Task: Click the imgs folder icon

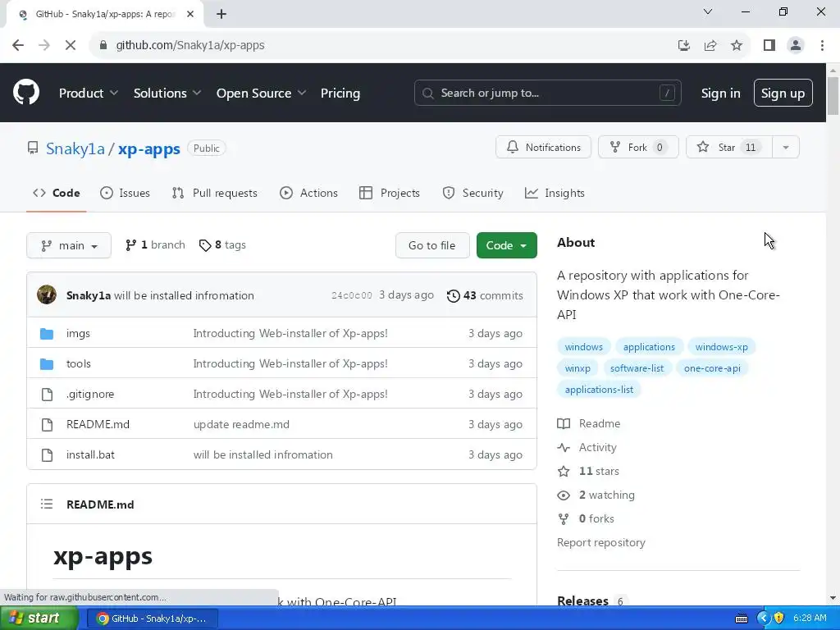Action: click(47, 334)
